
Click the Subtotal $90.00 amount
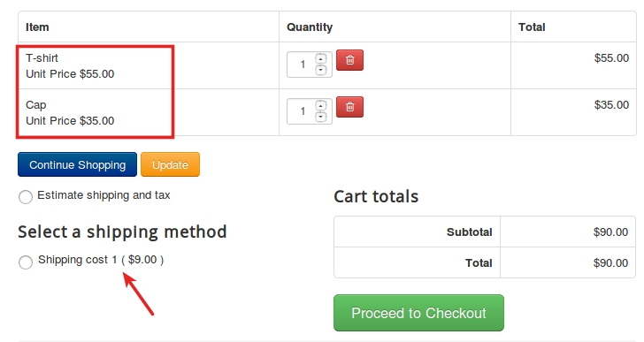tap(610, 232)
